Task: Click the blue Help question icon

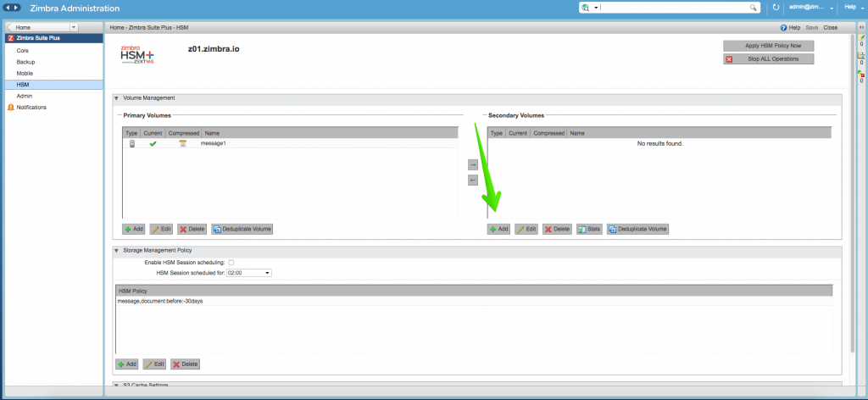Action: [783, 28]
